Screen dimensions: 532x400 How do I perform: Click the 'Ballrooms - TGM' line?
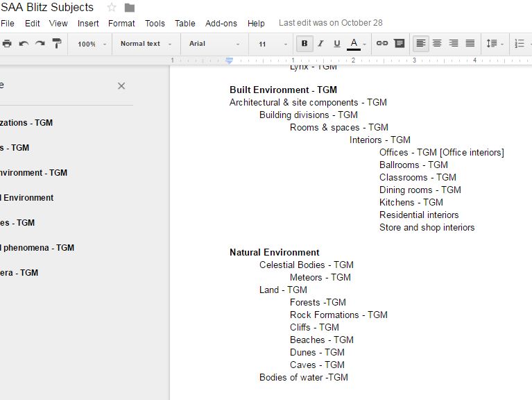(x=413, y=165)
